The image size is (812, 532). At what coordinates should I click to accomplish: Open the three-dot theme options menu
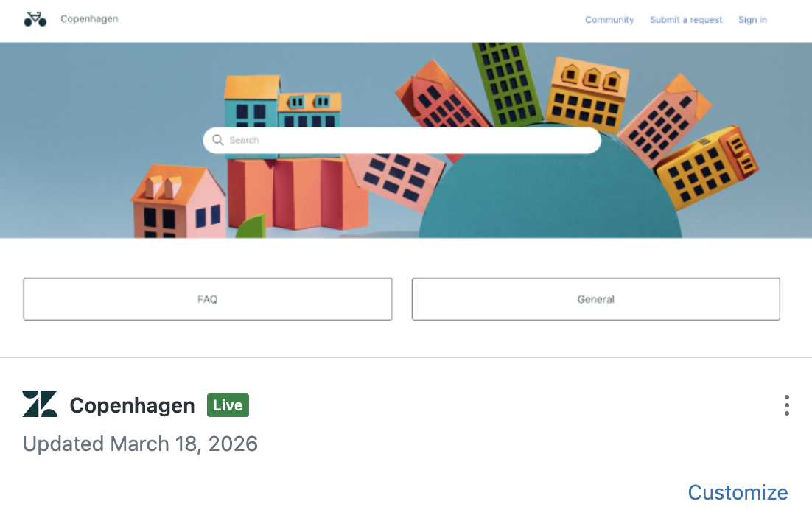coord(787,405)
